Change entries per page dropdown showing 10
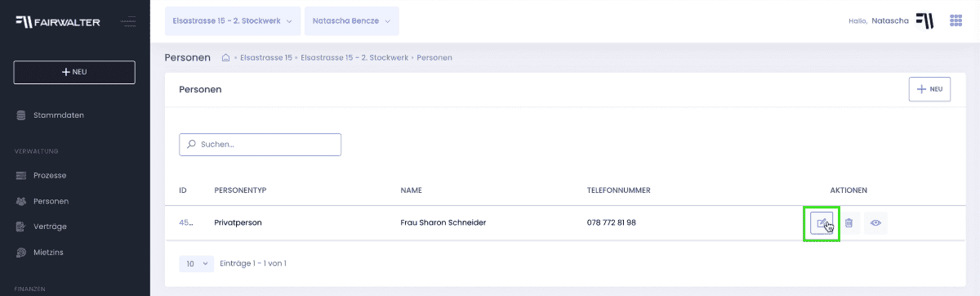 pyautogui.click(x=196, y=263)
